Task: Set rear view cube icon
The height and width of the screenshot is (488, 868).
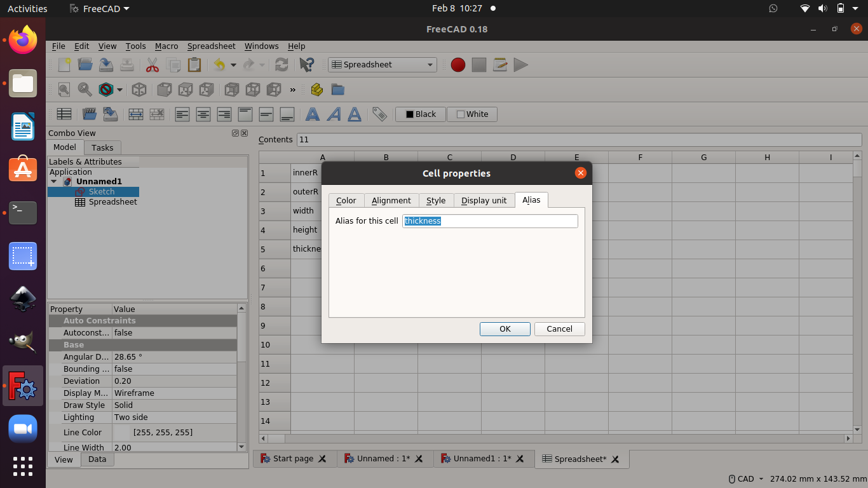Action: 232,90
